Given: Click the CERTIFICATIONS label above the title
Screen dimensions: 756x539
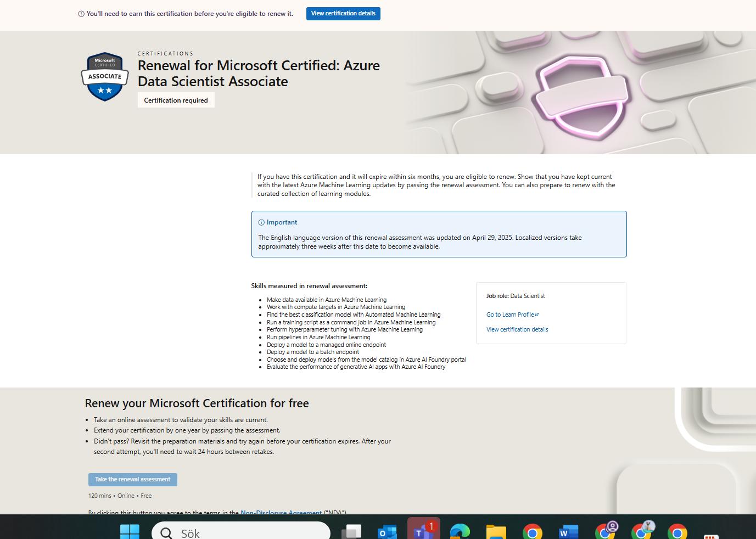Looking at the screenshot, I should (x=165, y=54).
